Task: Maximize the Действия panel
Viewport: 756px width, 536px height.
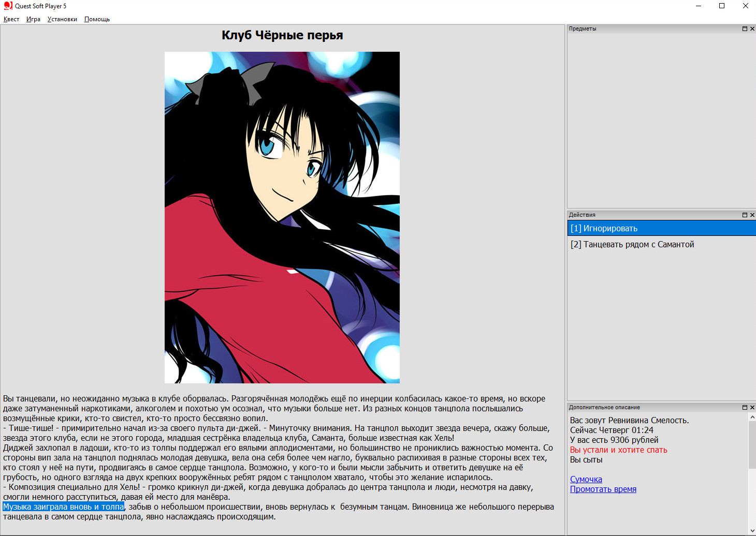Action: pyautogui.click(x=745, y=215)
